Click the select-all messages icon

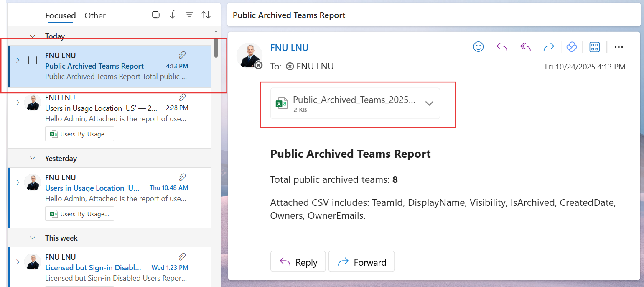tap(155, 15)
